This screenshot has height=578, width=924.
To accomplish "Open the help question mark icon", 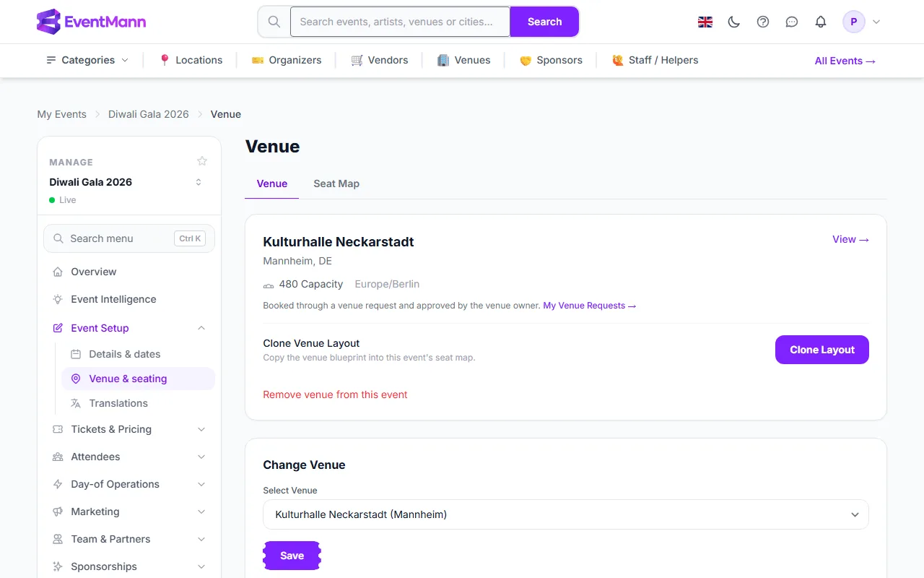I will tap(763, 22).
